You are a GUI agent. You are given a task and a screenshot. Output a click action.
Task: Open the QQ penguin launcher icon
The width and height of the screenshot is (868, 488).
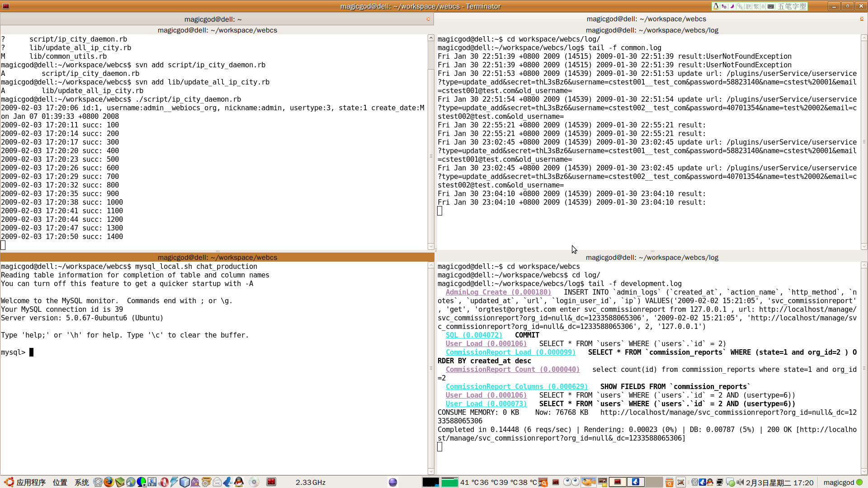pos(239,482)
